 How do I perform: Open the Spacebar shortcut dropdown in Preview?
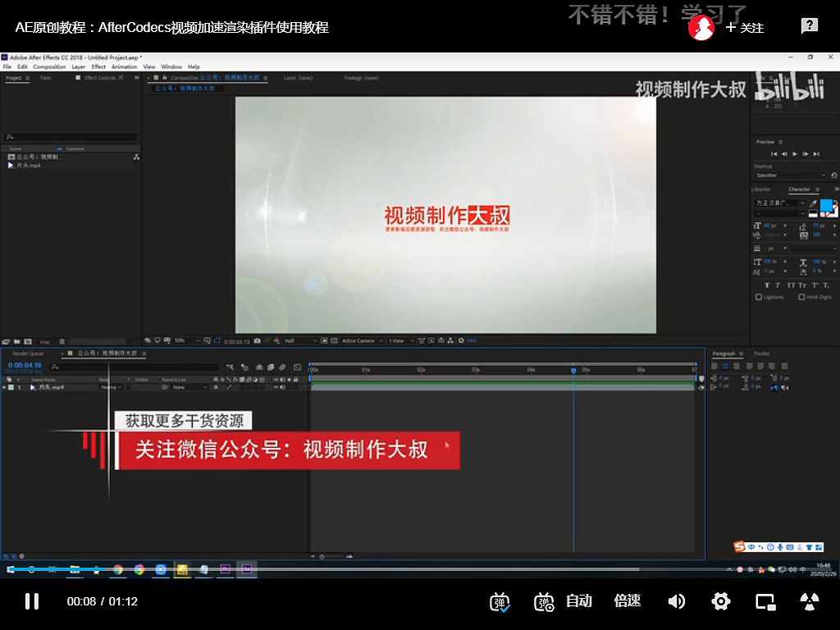coord(790,175)
